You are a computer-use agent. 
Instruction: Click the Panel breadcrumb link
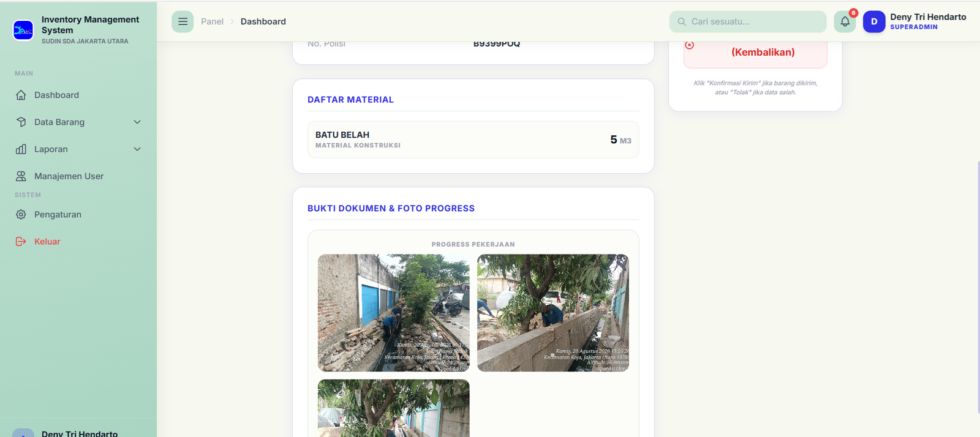(212, 21)
